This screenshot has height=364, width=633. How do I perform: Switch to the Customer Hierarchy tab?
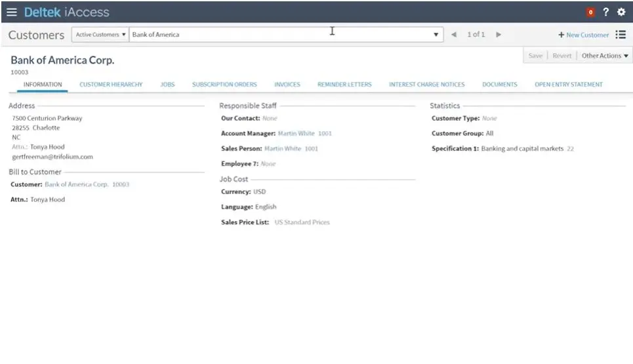tap(111, 85)
